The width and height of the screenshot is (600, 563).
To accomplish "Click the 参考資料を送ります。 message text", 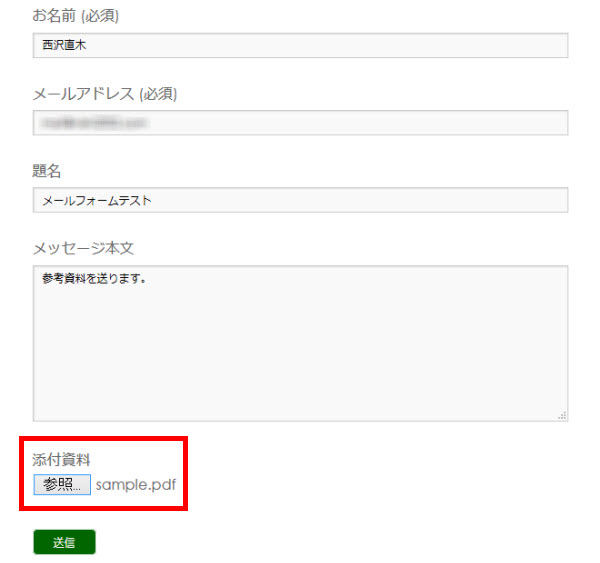I will point(94,278).
